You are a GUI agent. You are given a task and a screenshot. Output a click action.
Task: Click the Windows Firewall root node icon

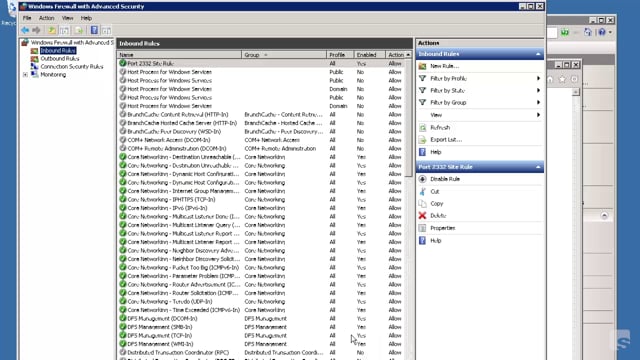[25, 42]
